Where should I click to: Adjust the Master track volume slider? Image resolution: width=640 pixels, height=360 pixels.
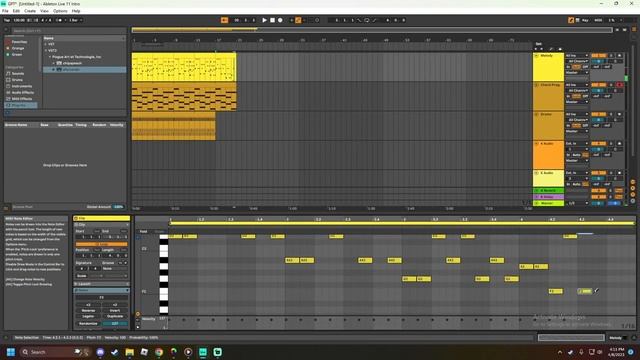[x=599, y=203]
